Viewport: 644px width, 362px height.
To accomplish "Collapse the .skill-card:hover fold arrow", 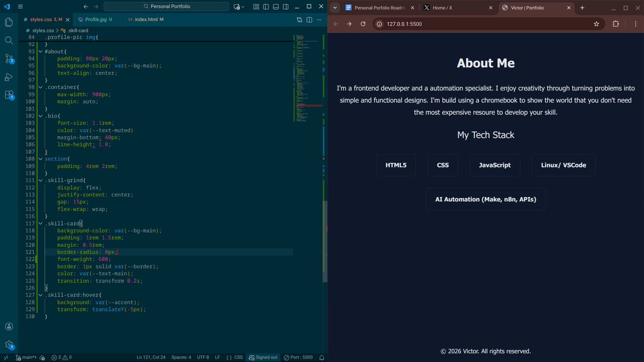I will click(x=40, y=295).
